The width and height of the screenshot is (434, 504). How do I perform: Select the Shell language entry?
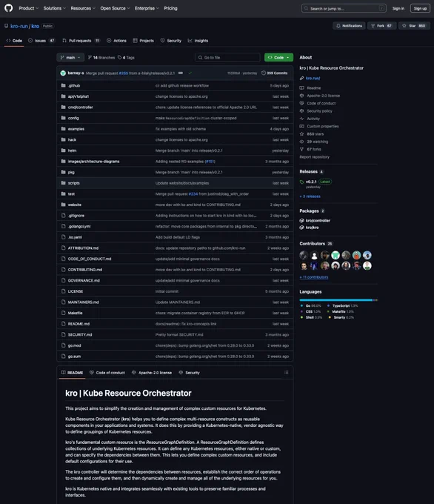click(311, 317)
